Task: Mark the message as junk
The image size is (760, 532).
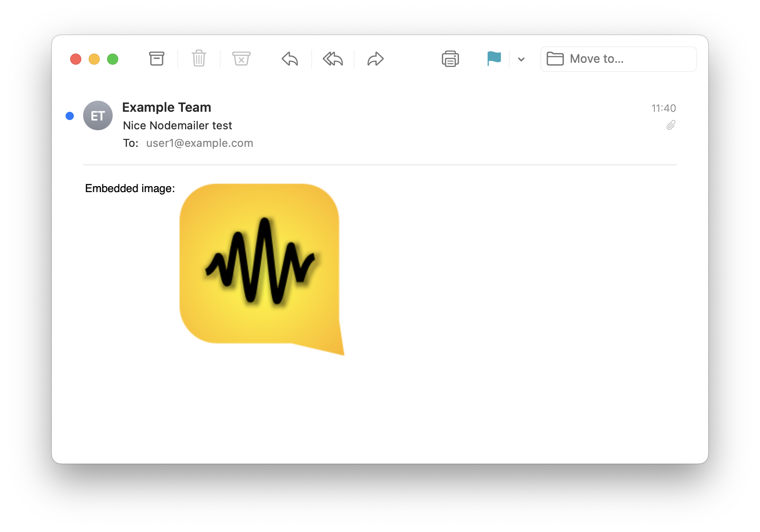Action: pyautogui.click(x=241, y=59)
